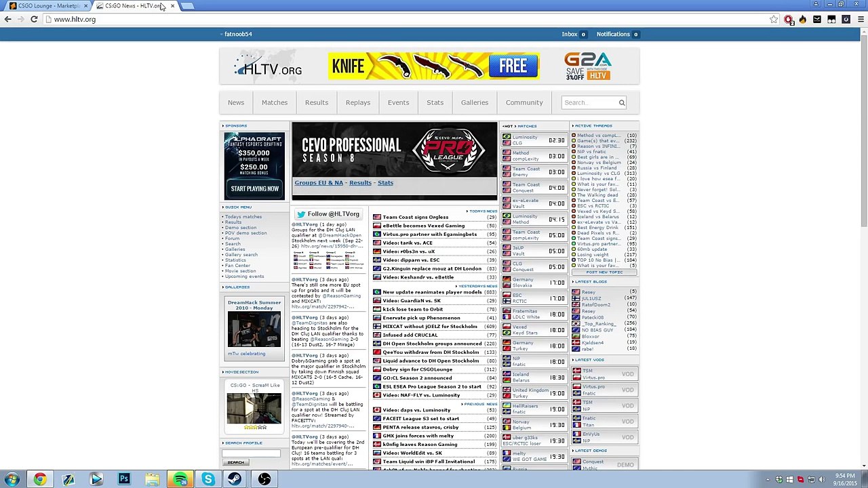This screenshot has width=868, height=488.
Task: Open media player from the taskbar
Action: click(96, 479)
